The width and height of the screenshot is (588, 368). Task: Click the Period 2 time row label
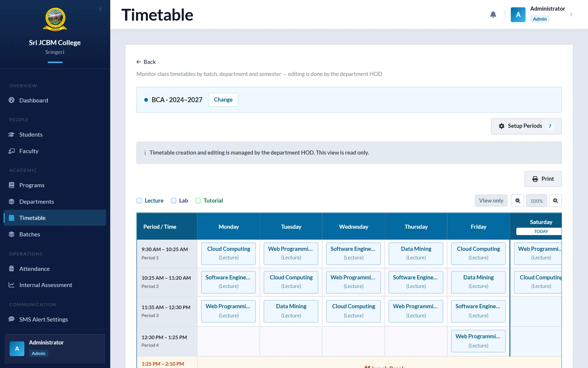pos(167,282)
